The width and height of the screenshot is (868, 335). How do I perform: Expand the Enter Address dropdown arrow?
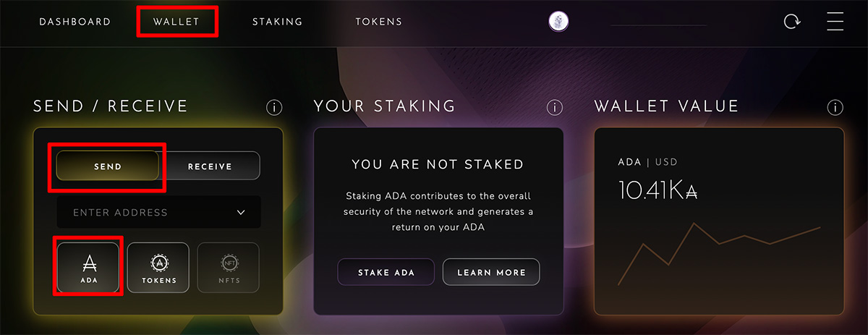tap(241, 213)
